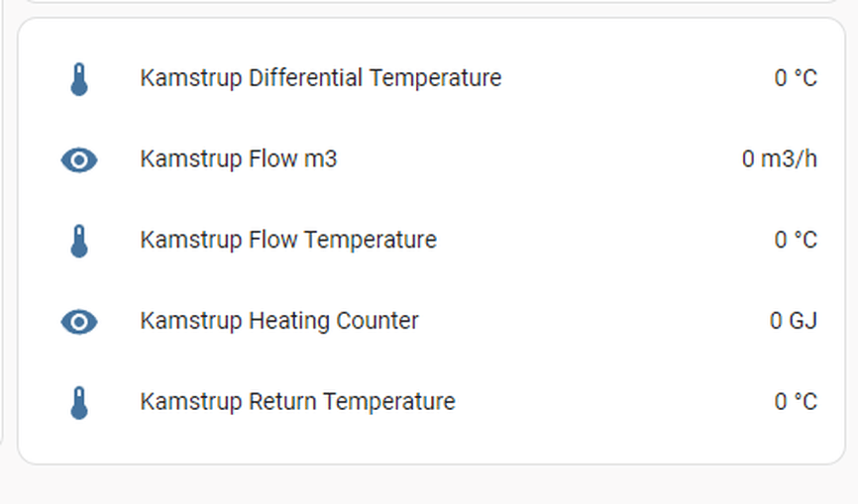Click the Differential Temperature thermometer icon

click(x=79, y=79)
